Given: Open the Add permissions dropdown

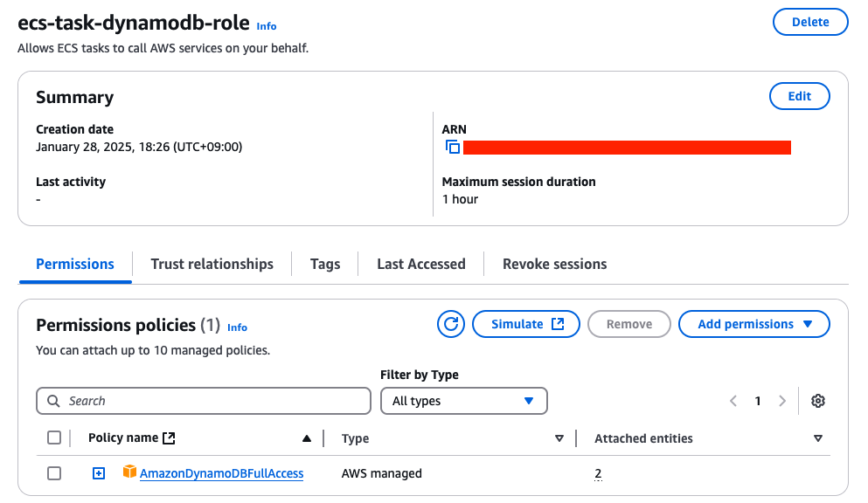Looking at the screenshot, I should (x=753, y=324).
